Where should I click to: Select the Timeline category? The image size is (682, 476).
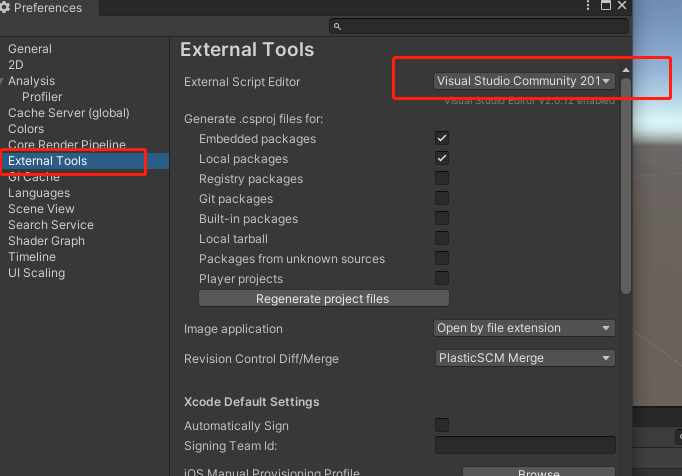pos(32,257)
